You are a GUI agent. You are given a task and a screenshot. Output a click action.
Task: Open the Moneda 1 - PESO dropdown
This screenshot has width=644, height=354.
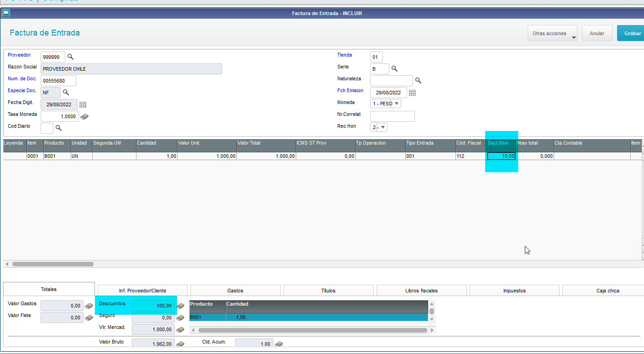pos(386,104)
